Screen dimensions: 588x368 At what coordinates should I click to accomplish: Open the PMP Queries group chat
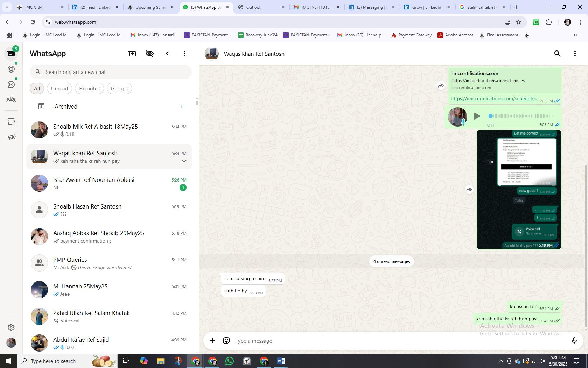coord(109,263)
